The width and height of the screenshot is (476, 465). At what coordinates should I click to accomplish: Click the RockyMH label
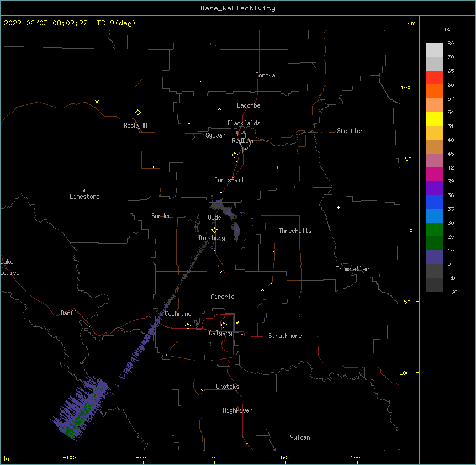pyautogui.click(x=135, y=125)
